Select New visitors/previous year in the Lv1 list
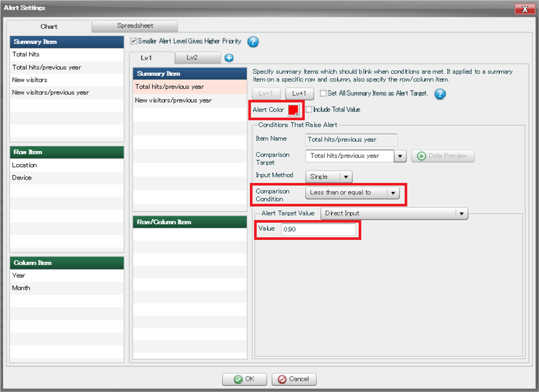 [x=190, y=100]
